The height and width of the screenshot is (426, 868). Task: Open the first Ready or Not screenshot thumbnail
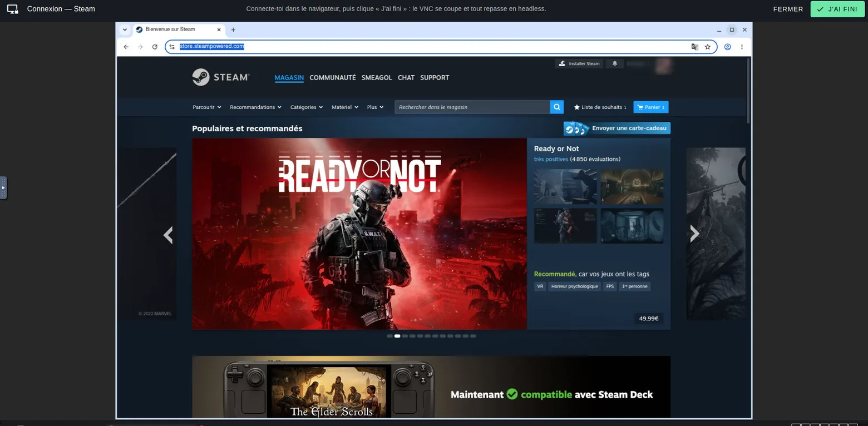point(565,187)
